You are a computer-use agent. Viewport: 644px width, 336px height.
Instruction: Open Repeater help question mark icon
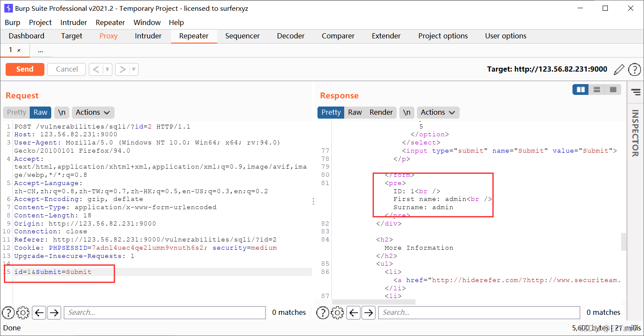click(x=635, y=69)
